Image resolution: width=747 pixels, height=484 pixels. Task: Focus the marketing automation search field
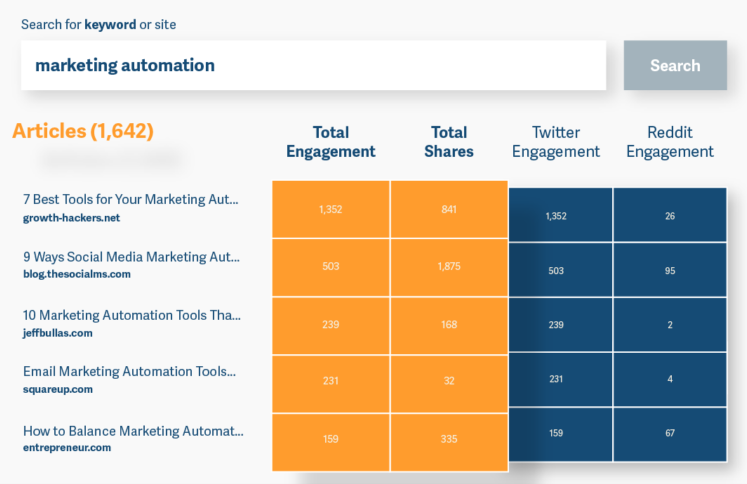click(313, 66)
